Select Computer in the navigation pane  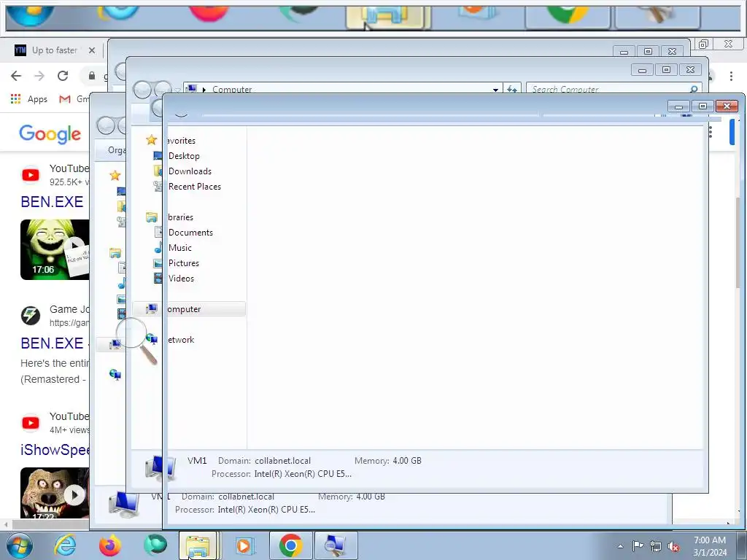[189, 309]
